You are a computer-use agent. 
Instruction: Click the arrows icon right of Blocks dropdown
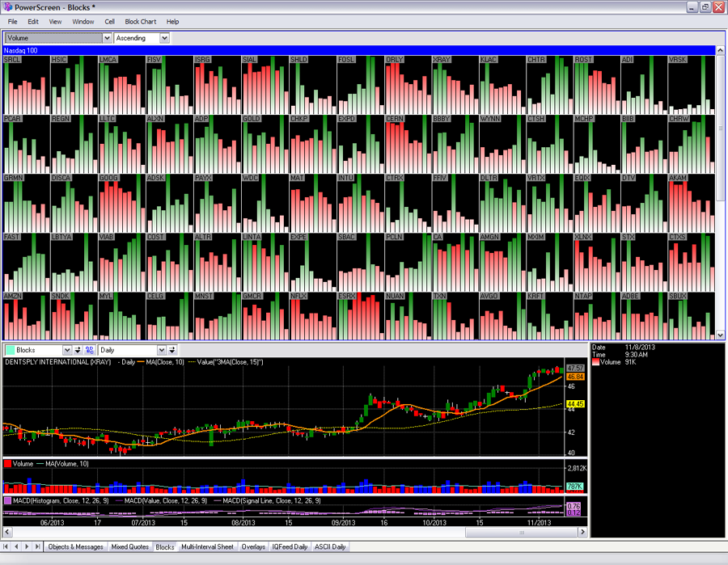point(78,350)
